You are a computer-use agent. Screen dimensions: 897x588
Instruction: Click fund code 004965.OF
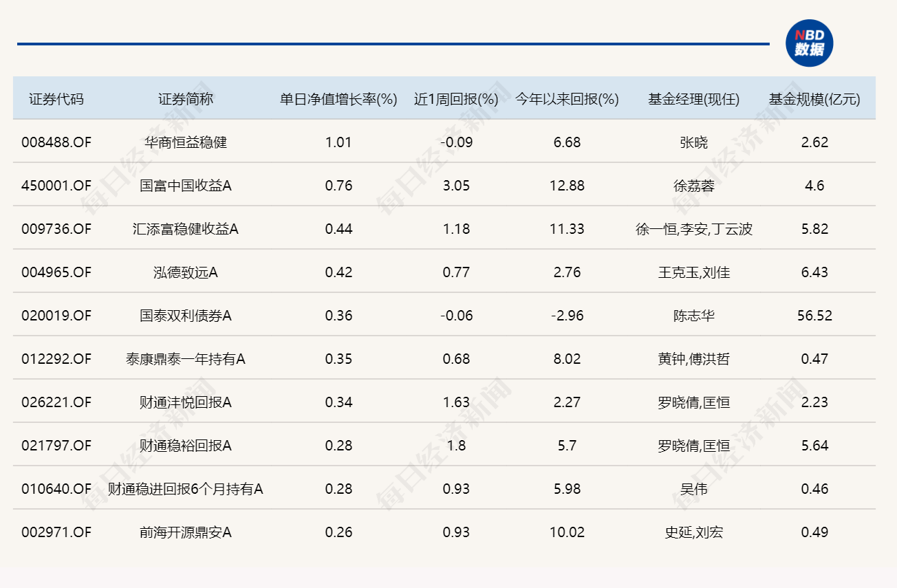(x=56, y=272)
